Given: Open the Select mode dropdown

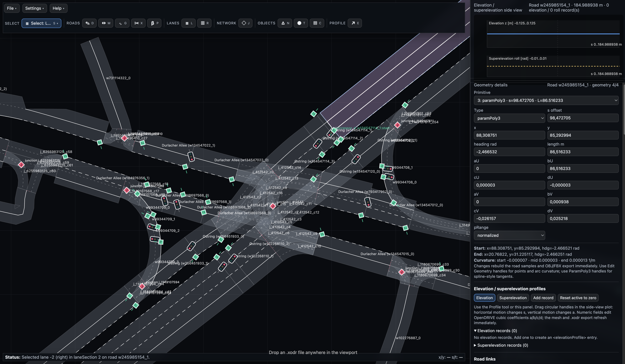Looking at the screenshot, I should tap(41, 23).
